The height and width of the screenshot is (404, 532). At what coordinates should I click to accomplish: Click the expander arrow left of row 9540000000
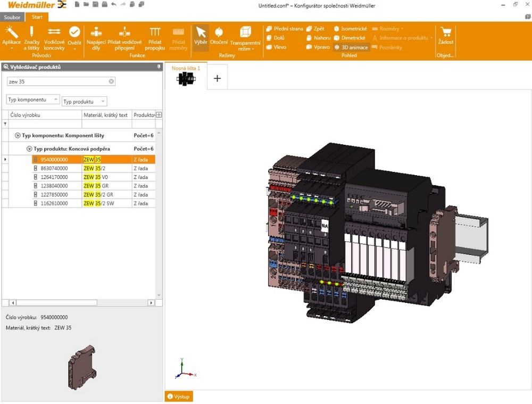[x=5, y=159]
